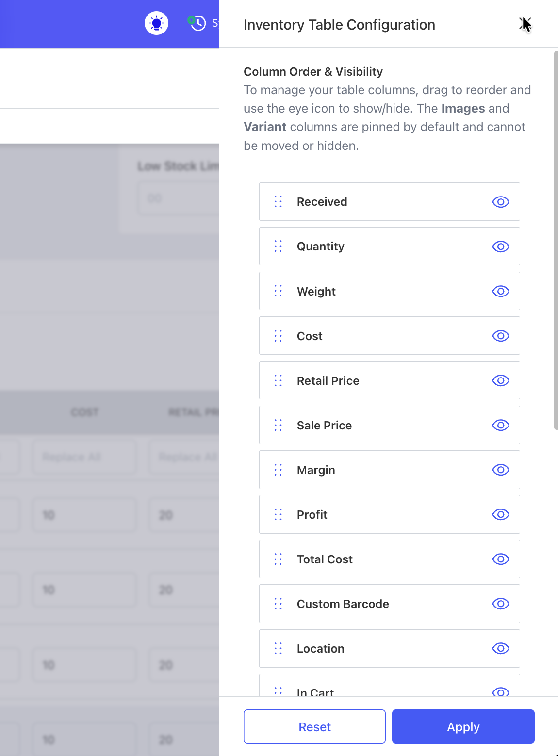Select the Location column row
Screen dimensions: 558x756
click(x=390, y=648)
